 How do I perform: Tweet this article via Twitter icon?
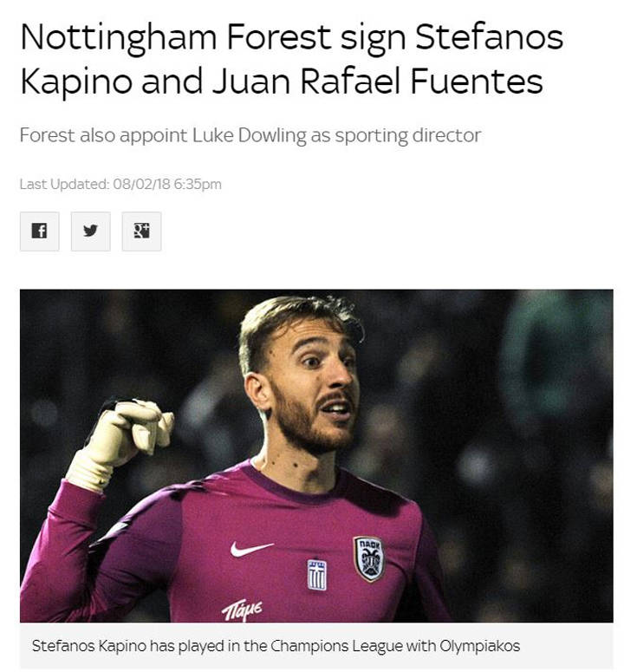click(90, 231)
